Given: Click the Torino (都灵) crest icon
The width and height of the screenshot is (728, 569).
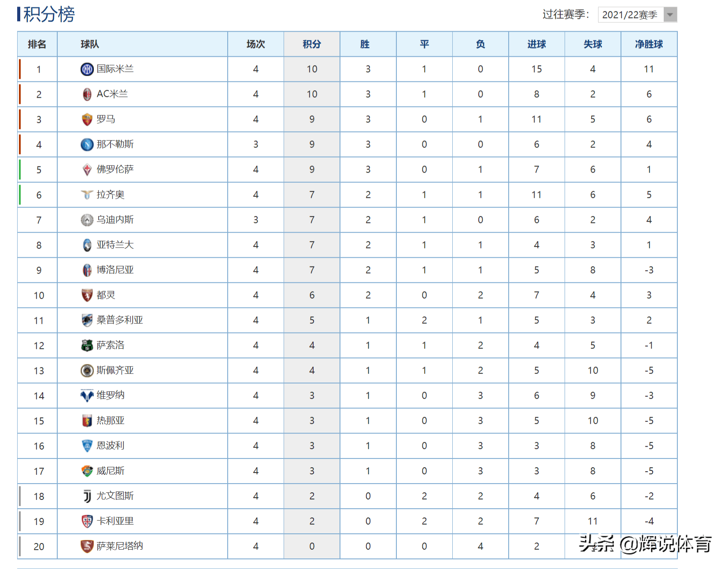Looking at the screenshot, I should click(x=87, y=295).
